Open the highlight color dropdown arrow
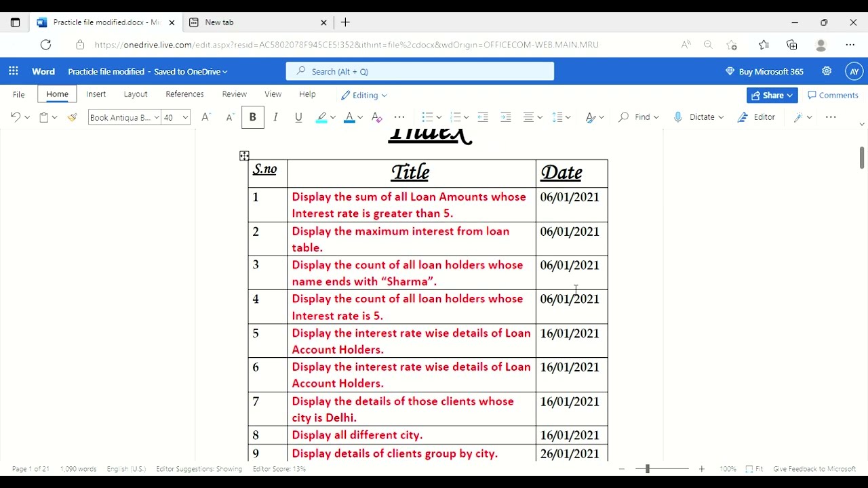This screenshot has width=868, height=488. tap(332, 117)
